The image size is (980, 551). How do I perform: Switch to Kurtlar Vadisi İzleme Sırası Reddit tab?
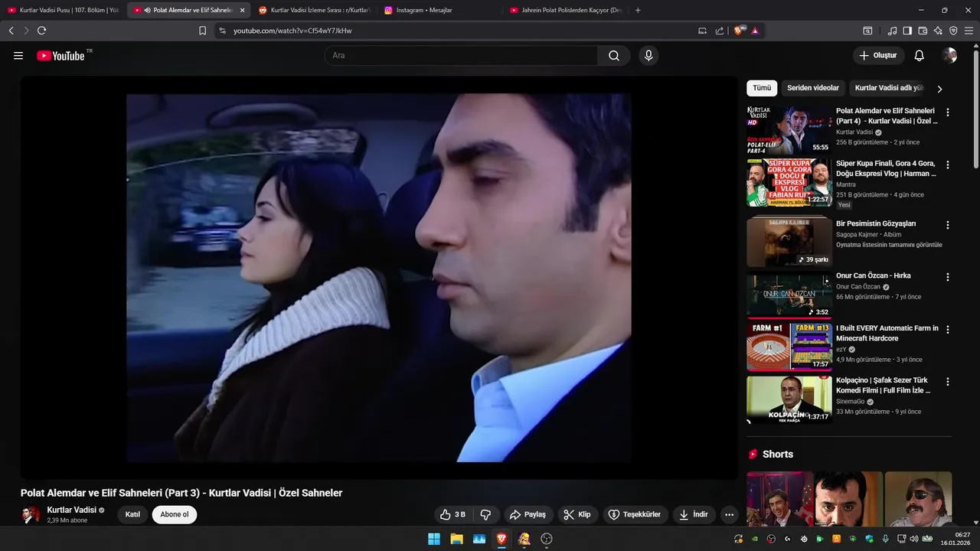pos(315,10)
